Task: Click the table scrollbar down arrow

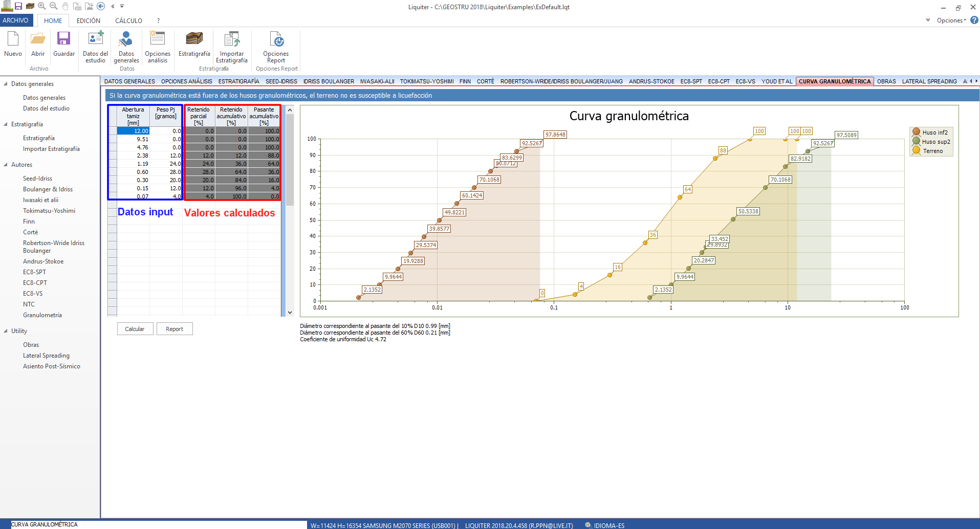Action: point(290,313)
